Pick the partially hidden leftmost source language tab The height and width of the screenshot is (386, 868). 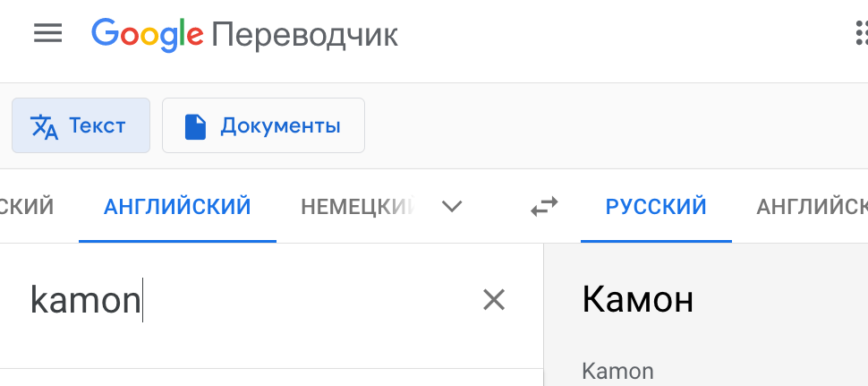point(27,207)
